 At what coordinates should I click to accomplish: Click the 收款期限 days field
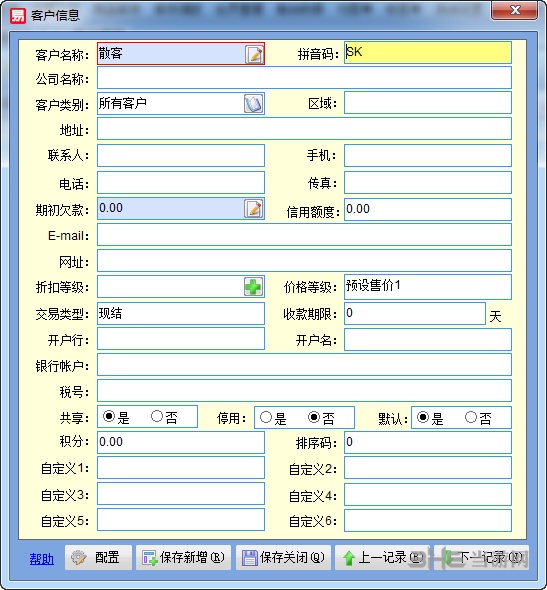415,313
